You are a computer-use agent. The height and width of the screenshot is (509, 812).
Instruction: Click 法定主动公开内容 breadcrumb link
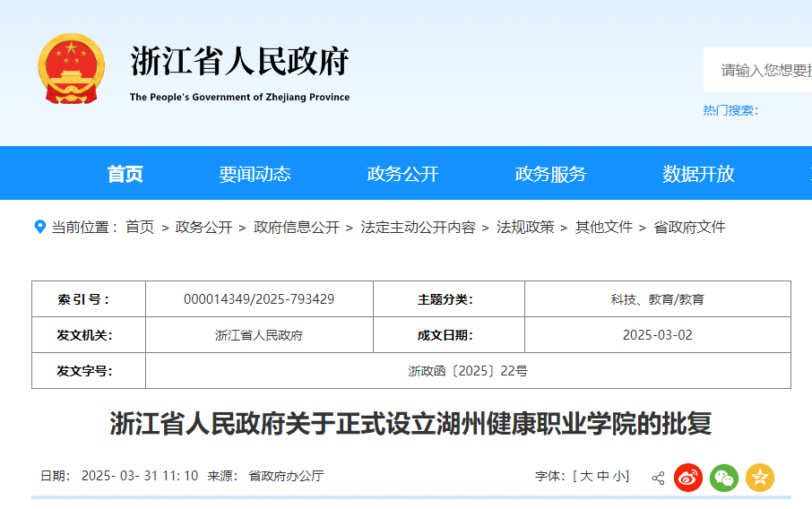coord(419,227)
